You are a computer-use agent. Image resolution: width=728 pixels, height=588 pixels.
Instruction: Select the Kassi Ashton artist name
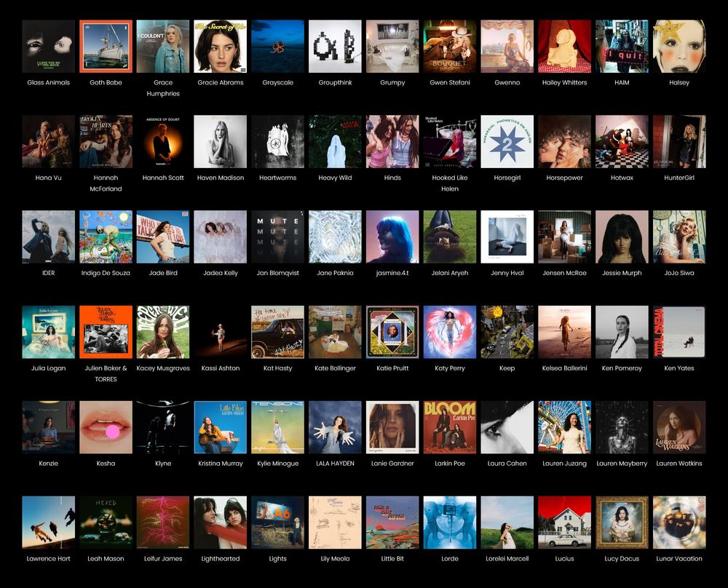(221, 368)
